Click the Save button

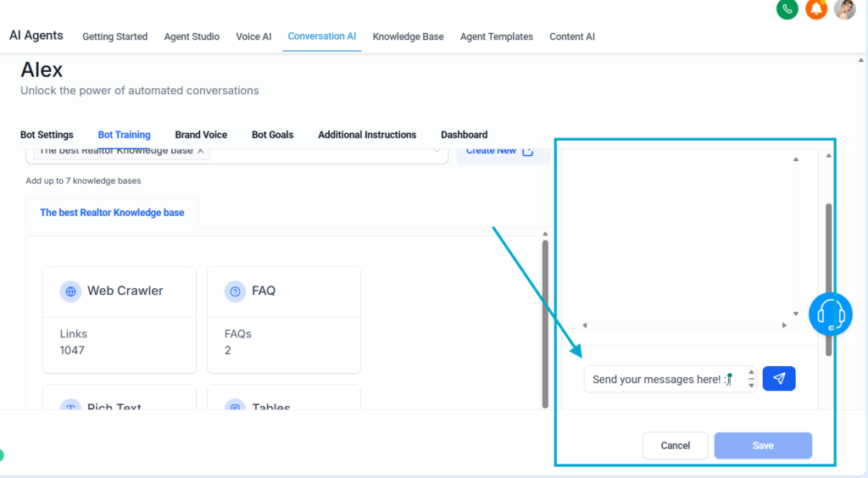(763, 445)
